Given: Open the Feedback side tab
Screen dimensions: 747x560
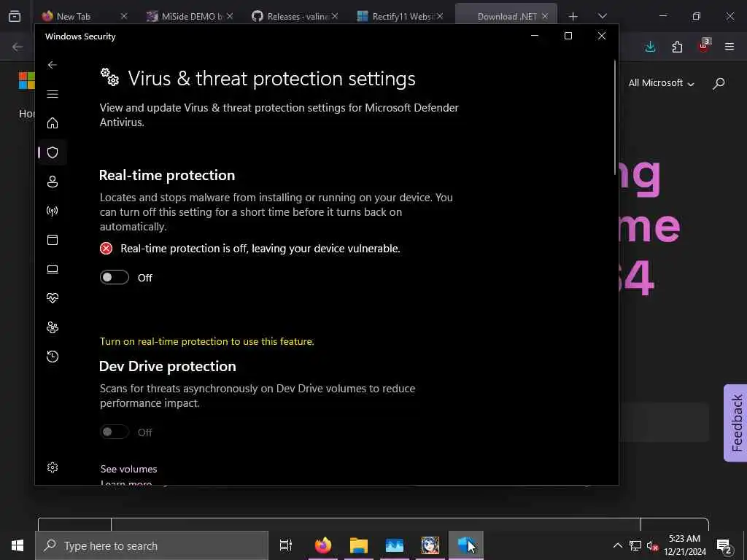Looking at the screenshot, I should click(x=735, y=423).
